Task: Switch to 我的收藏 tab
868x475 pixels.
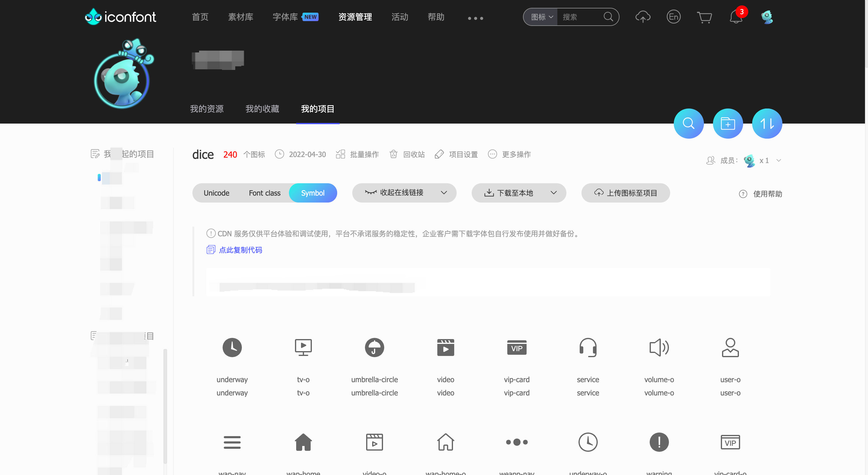Action: 262,109
